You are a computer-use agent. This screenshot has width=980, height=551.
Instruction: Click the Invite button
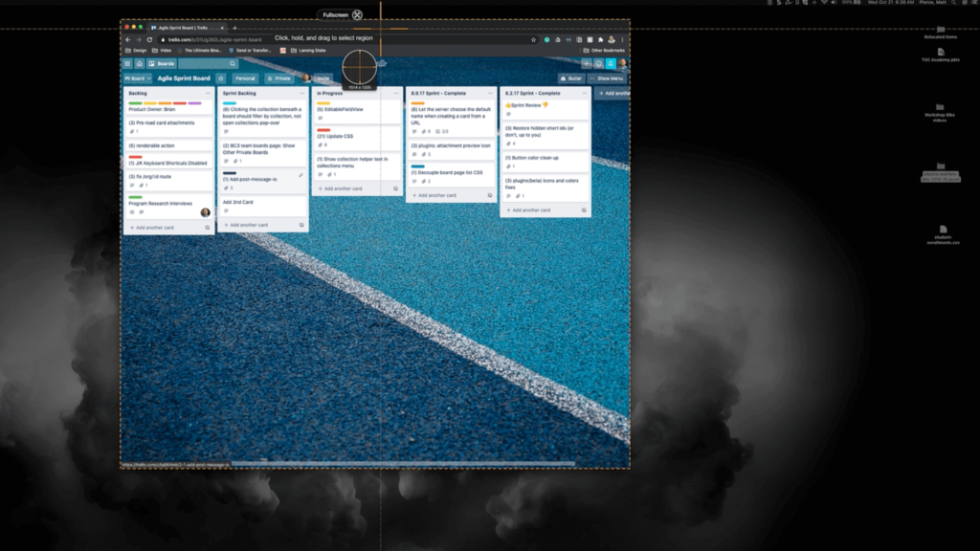(x=323, y=78)
